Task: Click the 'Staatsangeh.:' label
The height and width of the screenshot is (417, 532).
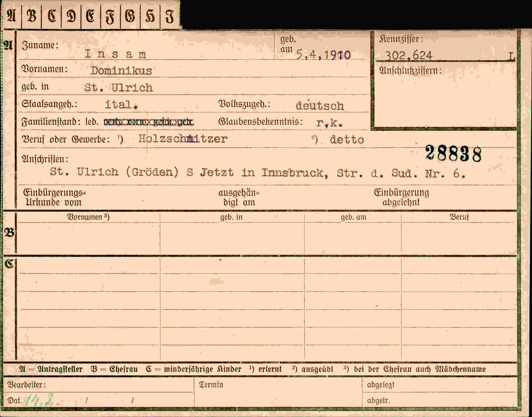Action: click(x=50, y=104)
